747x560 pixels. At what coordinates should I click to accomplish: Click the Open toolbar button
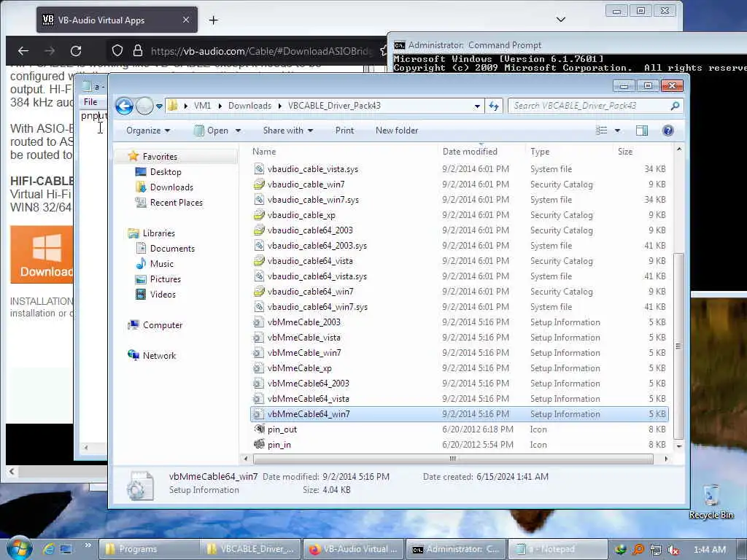211,131
